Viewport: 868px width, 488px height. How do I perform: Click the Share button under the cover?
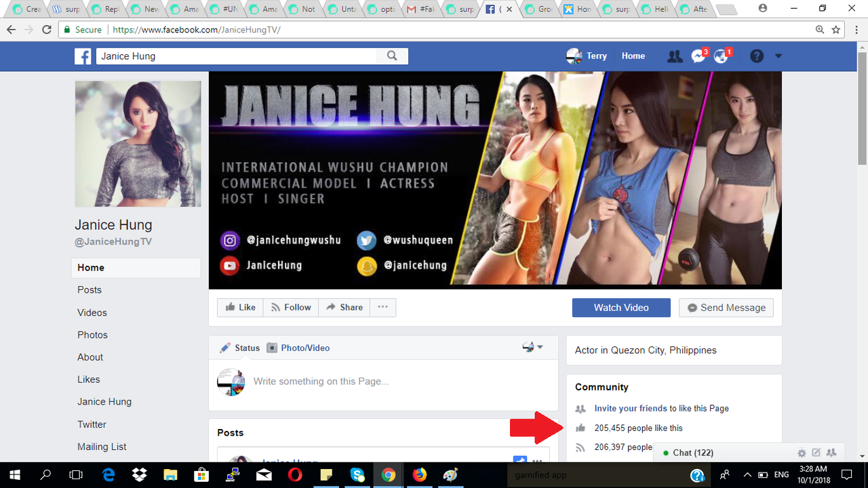point(344,307)
